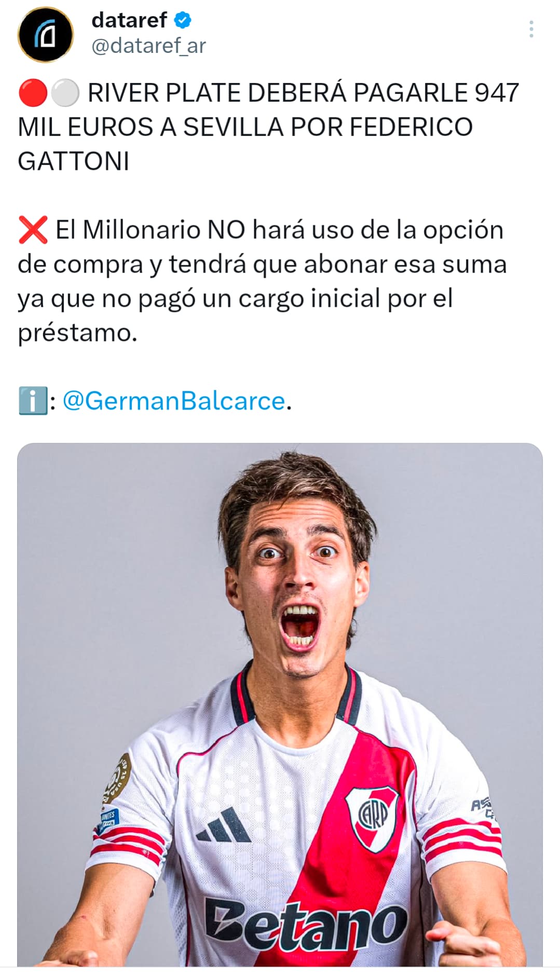Open the three-dot more options menu
This screenshot has width=560, height=977.
531,29
